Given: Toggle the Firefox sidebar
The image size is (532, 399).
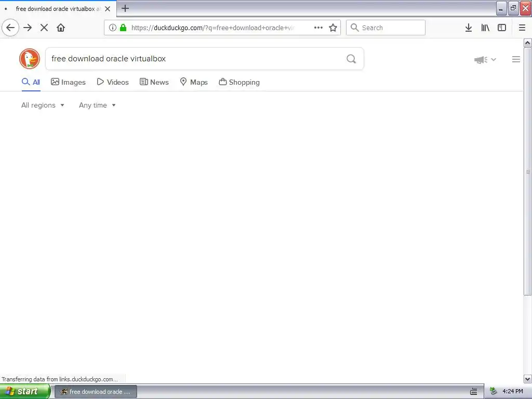Looking at the screenshot, I should (x=502, y=28).
